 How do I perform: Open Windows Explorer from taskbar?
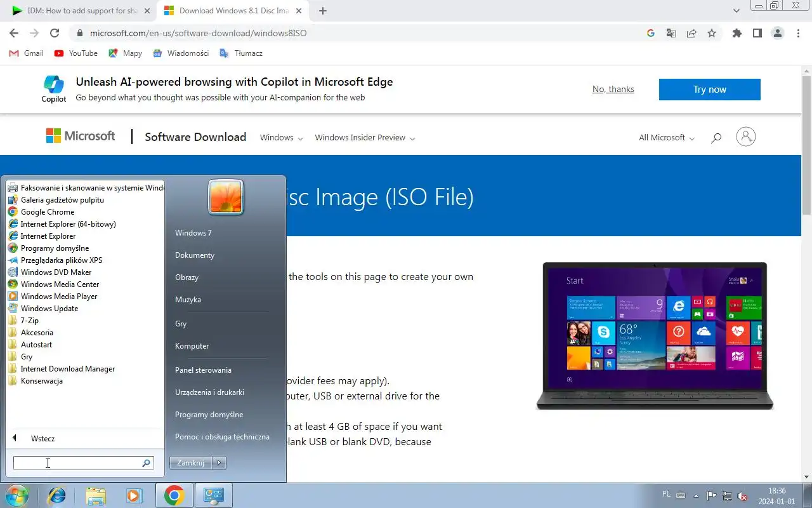96,495
